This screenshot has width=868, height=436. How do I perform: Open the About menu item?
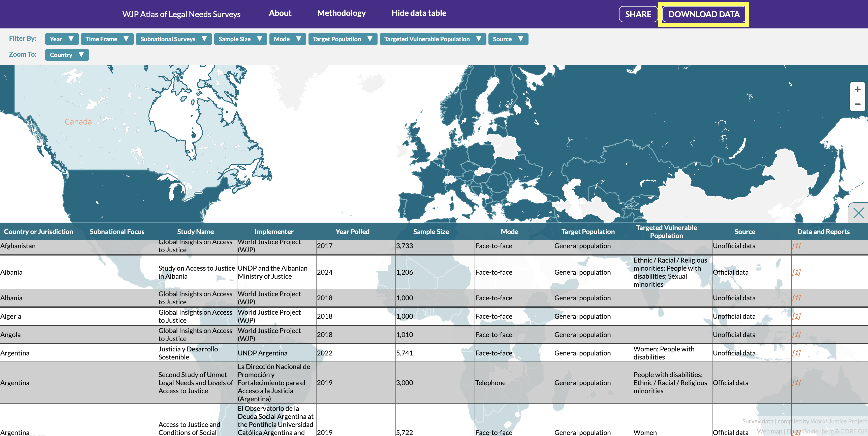coord(280,13)
